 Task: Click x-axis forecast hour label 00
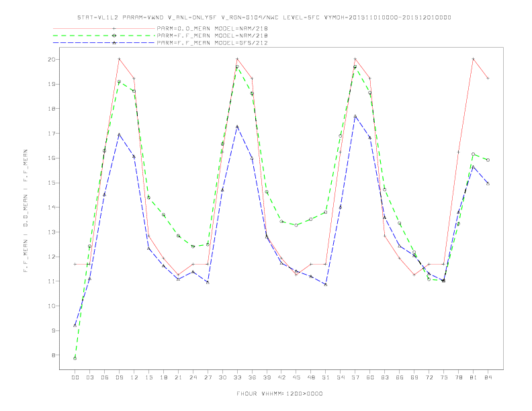75,377
